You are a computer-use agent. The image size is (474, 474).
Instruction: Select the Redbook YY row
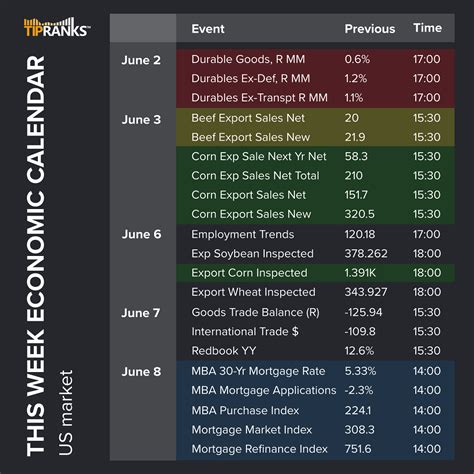(x=315, y=351)
